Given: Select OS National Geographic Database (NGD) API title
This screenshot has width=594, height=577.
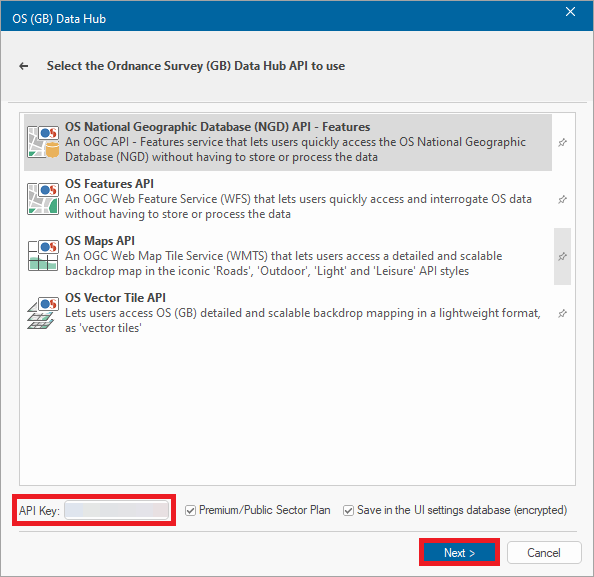Looking at the screenshot, I should click(217, 127).
